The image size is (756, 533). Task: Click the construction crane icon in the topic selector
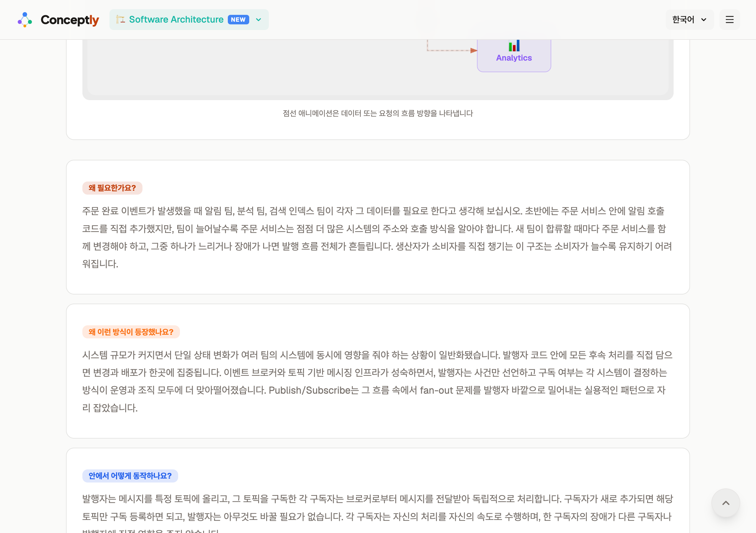(x=120, y=20)
